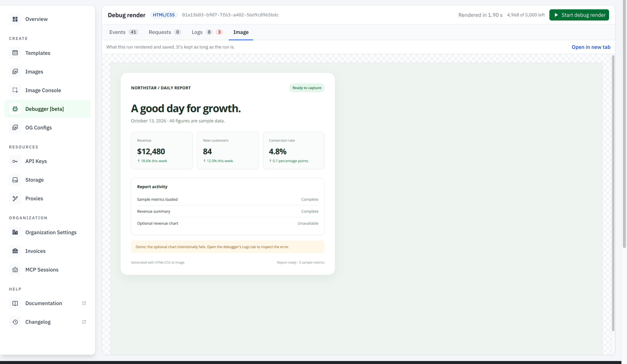Click the $12,480 revenue value
The height and width of the screenshot is (364, 627).
(151, 151)
